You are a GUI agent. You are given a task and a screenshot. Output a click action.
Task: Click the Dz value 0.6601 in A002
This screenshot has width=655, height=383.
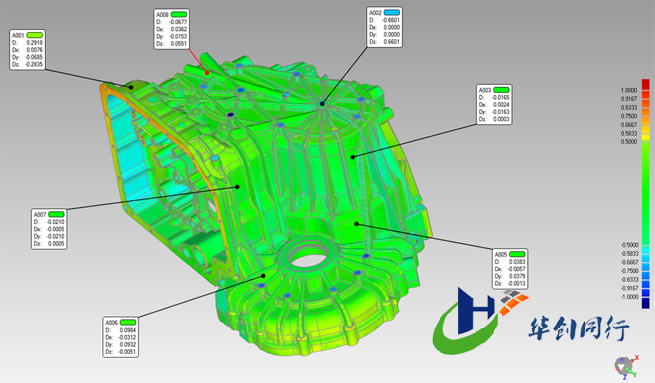pos(392,42)
